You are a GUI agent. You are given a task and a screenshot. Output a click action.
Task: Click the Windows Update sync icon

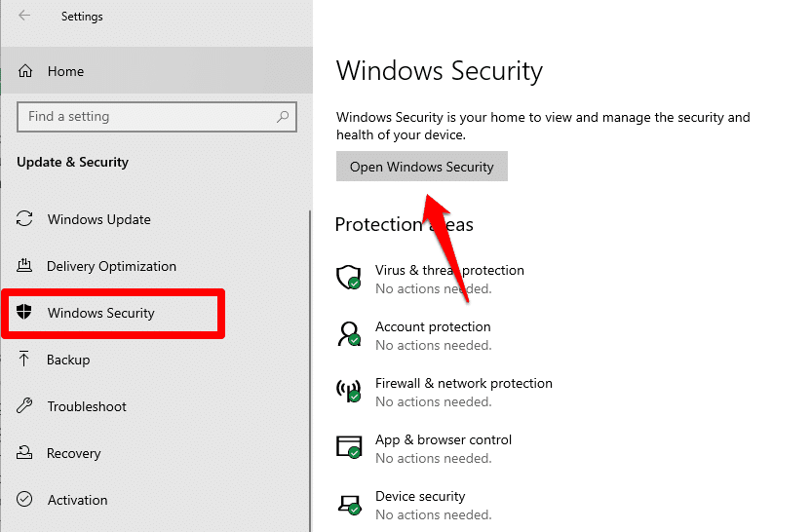point(26,219)
